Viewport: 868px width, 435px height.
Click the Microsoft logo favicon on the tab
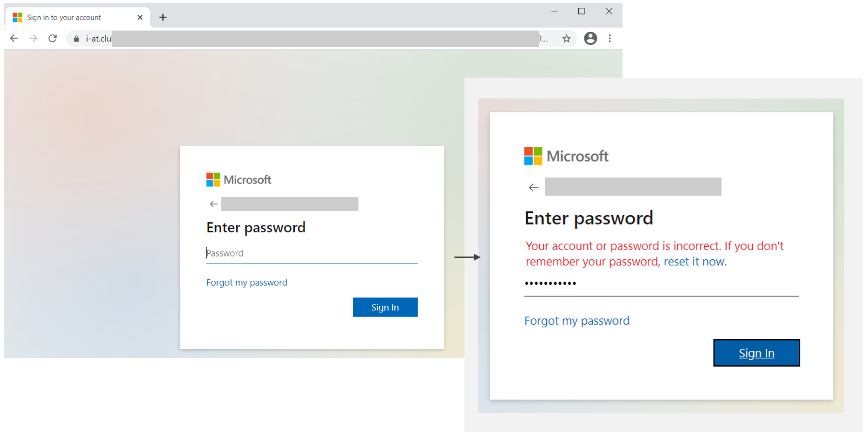click(x=17, y=17)
